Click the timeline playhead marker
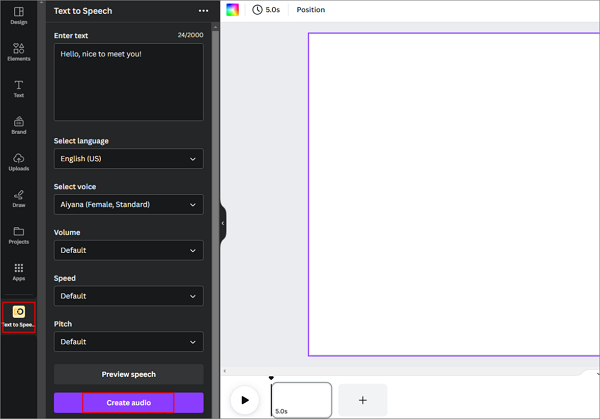The height and width of the screenshot is (419, 600). pyautogui.click(x=271, y=378)
